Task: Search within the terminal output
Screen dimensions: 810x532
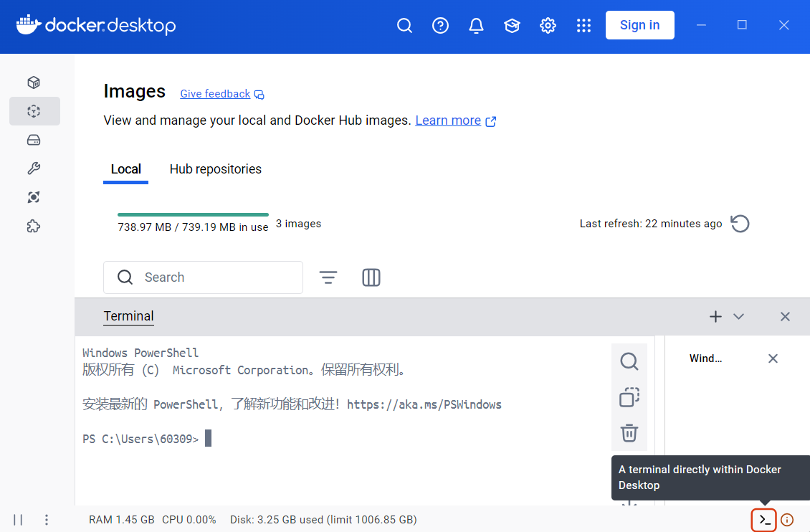Action: coord(629,361)
